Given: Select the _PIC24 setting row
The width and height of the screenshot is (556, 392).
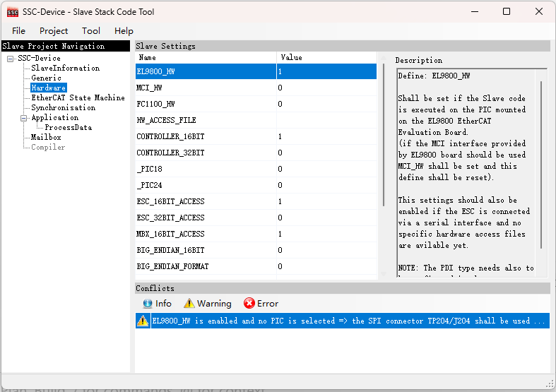Looking at the screenshot, I should [256, 185].
